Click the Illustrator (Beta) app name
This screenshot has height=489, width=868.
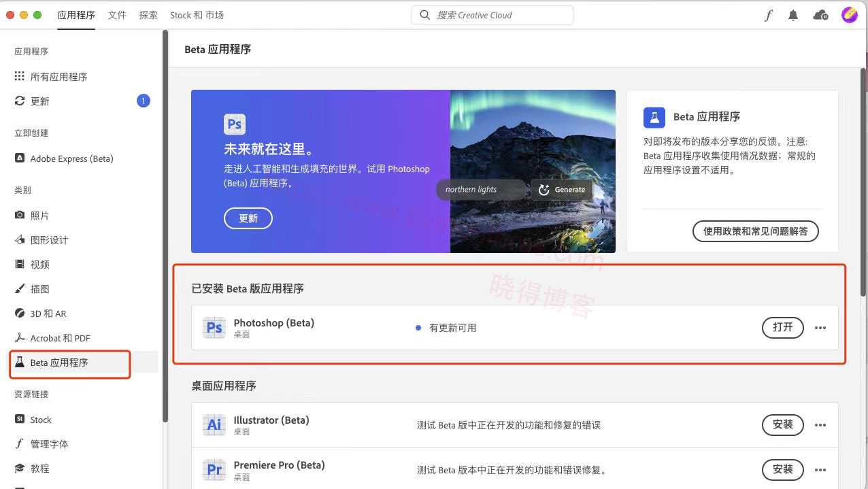271,420
